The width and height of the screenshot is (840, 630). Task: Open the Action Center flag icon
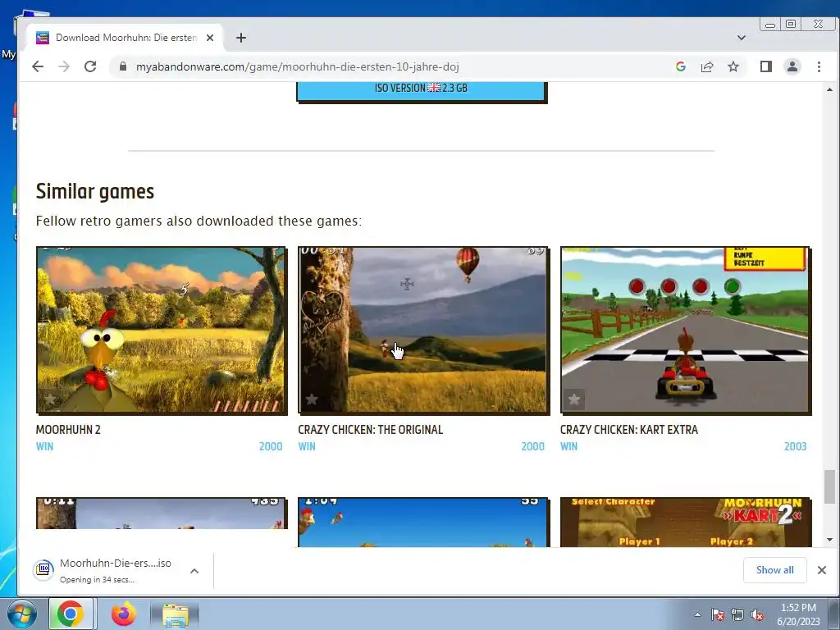coord(717,614)
